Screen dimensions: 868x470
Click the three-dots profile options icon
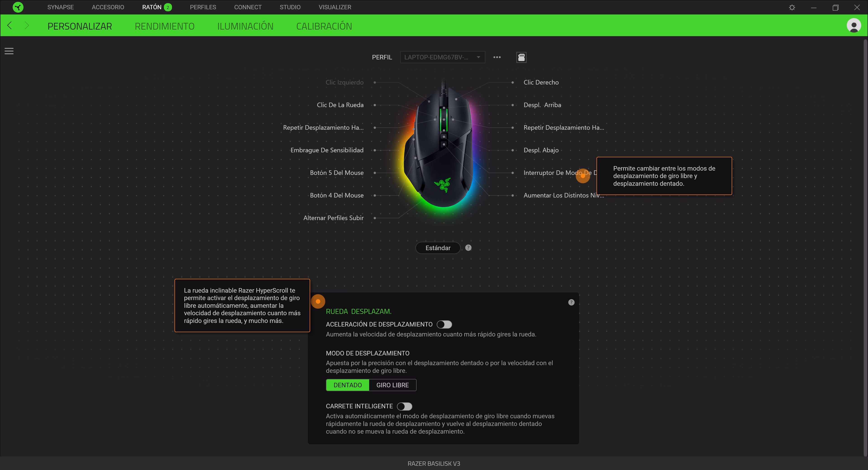(497, 57)
